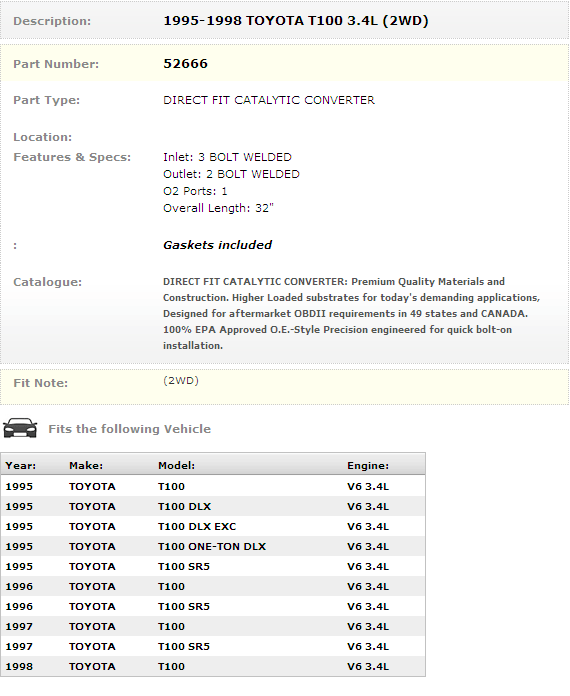
Task: Click the Model column header
Action: tap(176, 465)
